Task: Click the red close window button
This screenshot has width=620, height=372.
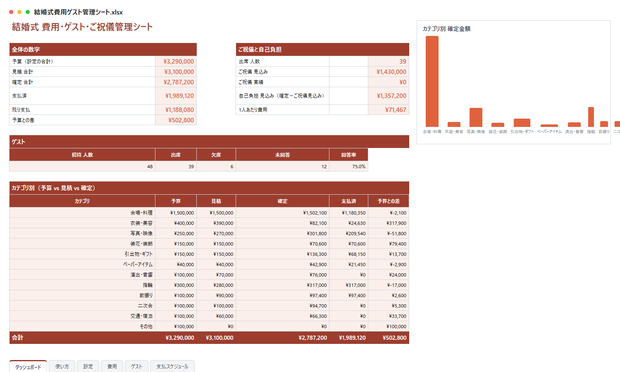Action: point(11,12)
